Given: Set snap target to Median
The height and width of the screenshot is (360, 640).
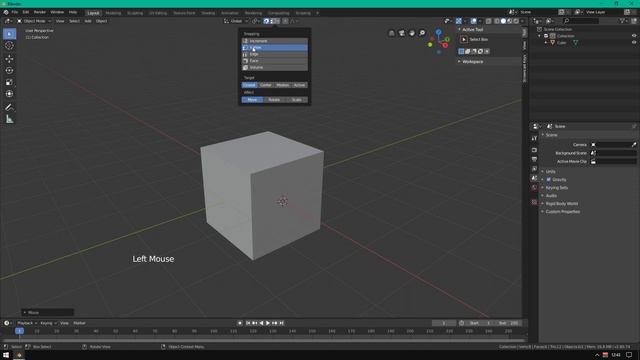Looking at the screenshot, I should coord(283,85).
